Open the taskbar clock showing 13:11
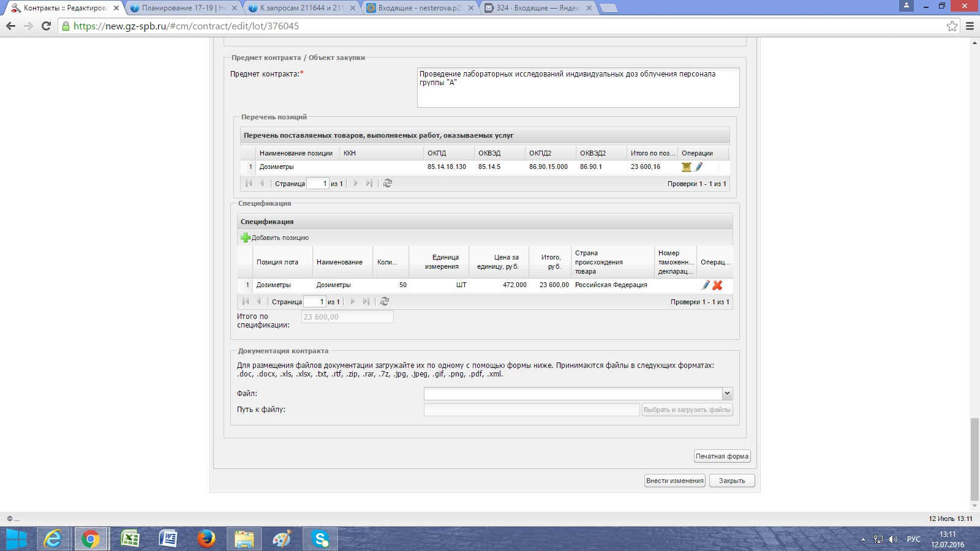980x551 pixels. 948,539
